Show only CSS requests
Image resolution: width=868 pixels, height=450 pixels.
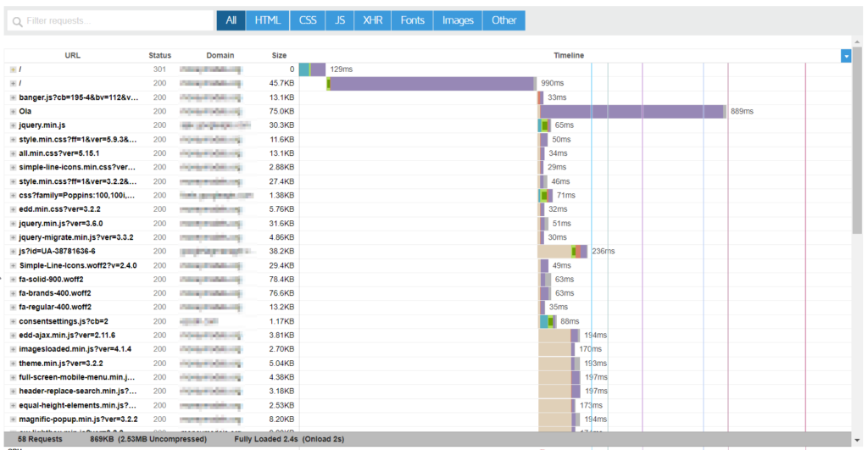coord(306,20)
